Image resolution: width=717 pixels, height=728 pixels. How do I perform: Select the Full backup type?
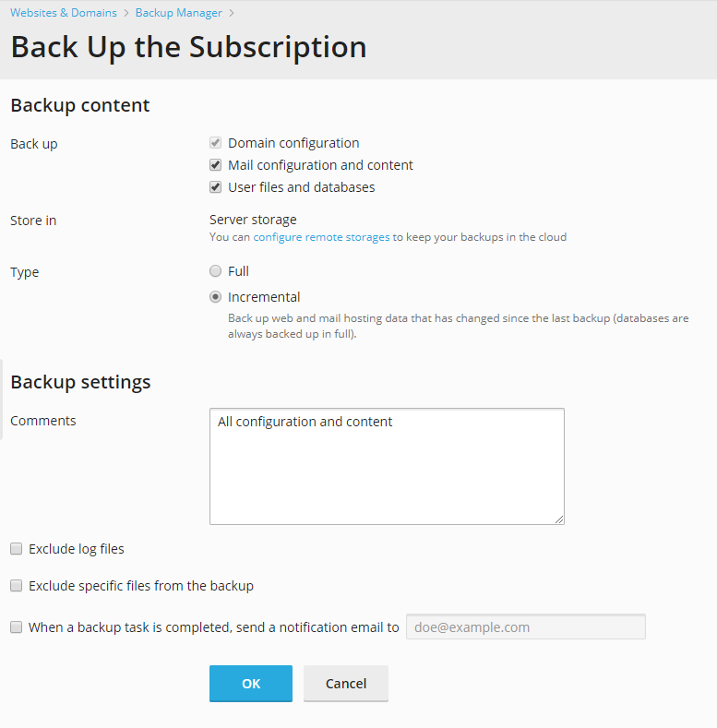(215, 271)
